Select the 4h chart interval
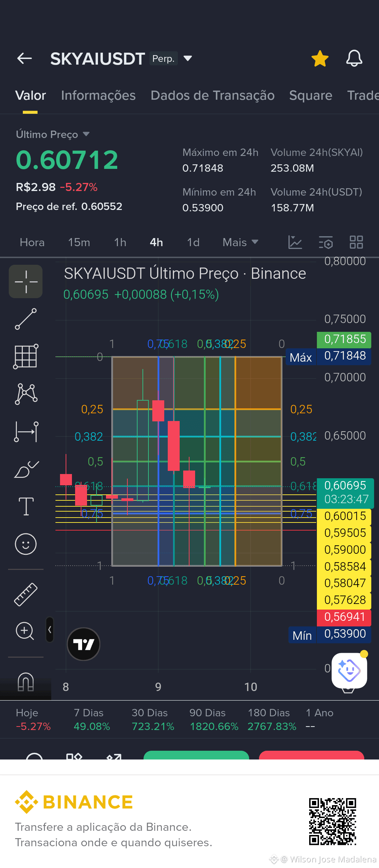The width and height of the screenshot is (379, 868). click(x=156, y=242)
